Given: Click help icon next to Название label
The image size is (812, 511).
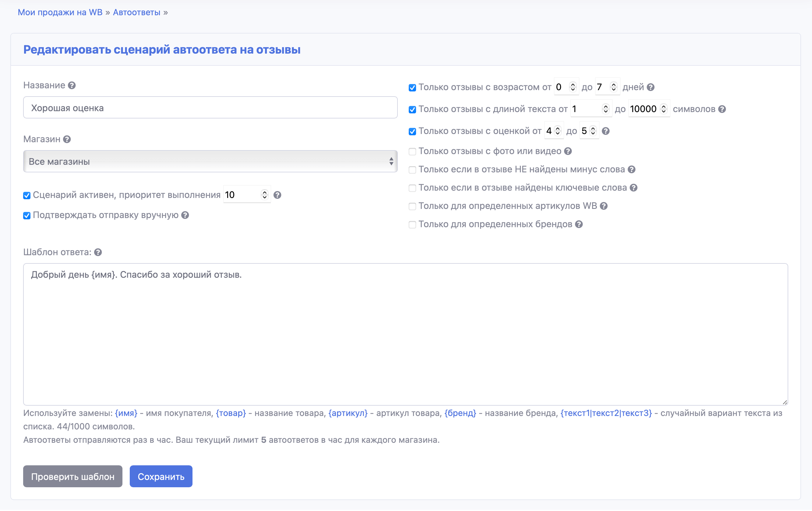Looking at the screenshot, I should pos(72,85).
